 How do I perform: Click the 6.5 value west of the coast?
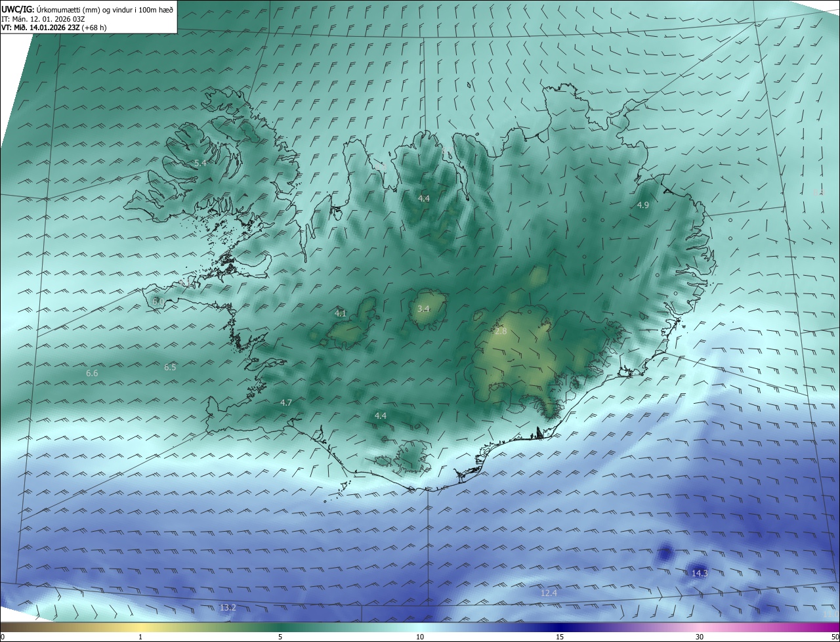[x=170, y=368]
